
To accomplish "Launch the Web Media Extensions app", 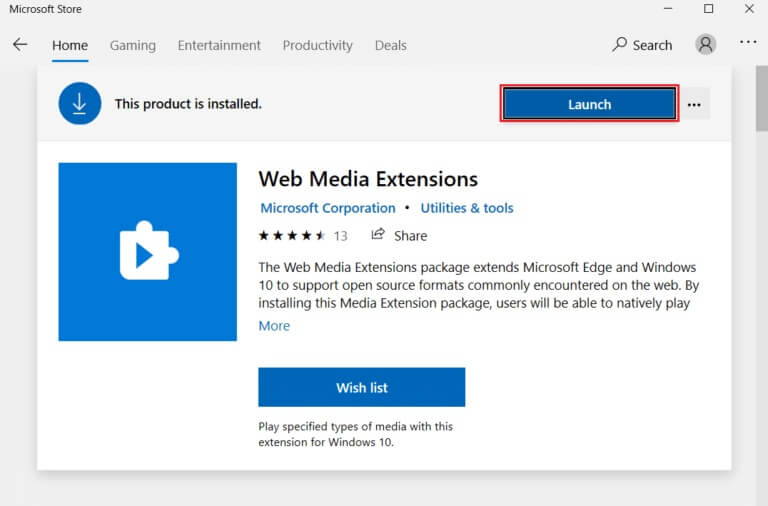I will (x=589, y=104).
